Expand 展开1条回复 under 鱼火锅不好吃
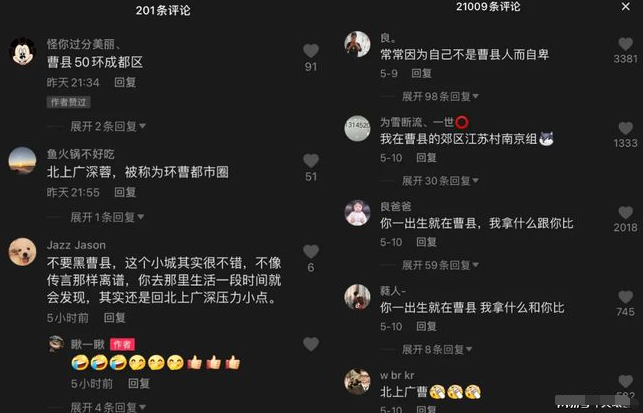643x413 pixels. tap(107, 217)
